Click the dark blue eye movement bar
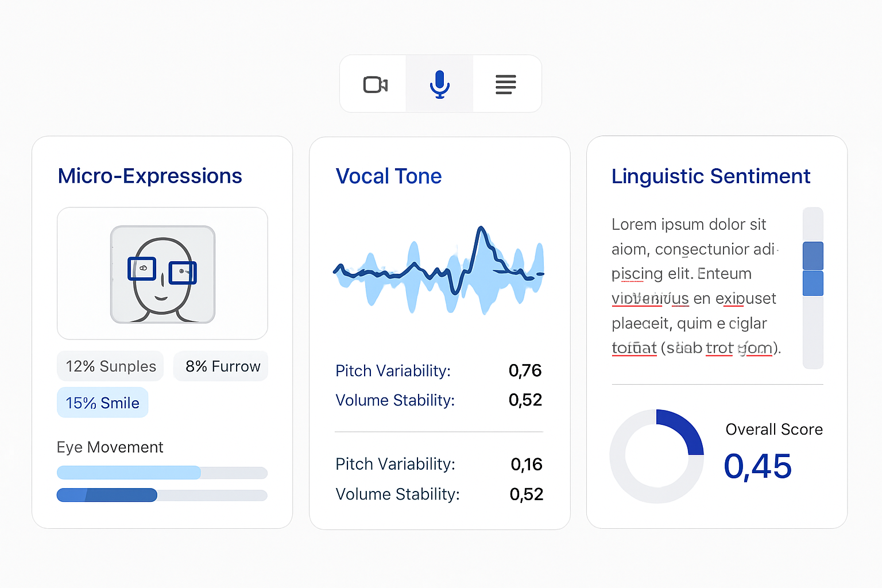Image resolution: width=882 pixels, height=588 pixels. (107, 495)
